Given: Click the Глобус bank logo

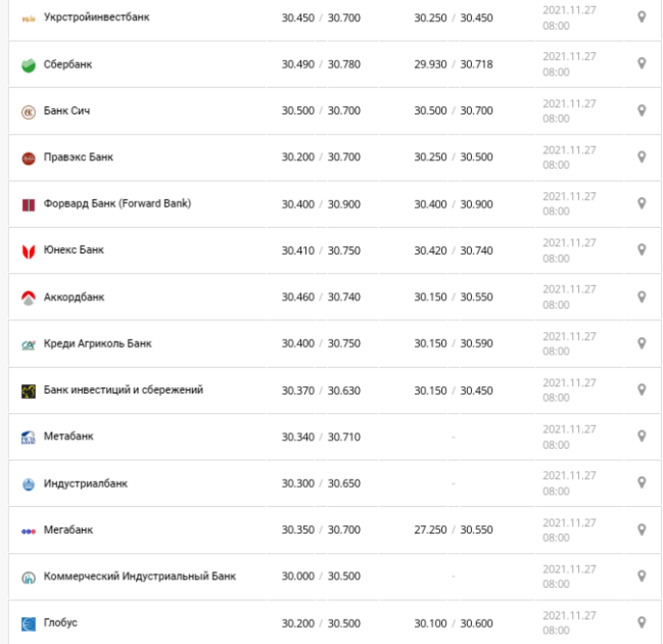Looking at the screenshot, I should click(x=28, y=624).
